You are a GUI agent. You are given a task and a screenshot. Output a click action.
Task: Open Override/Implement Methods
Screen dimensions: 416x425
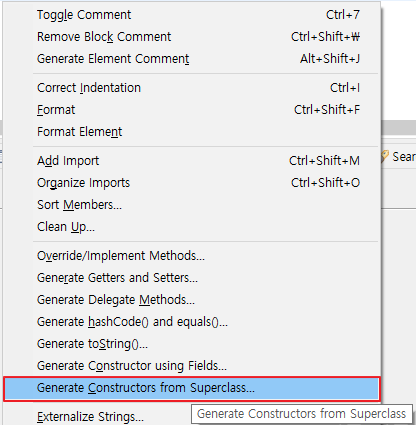(192, 256)
